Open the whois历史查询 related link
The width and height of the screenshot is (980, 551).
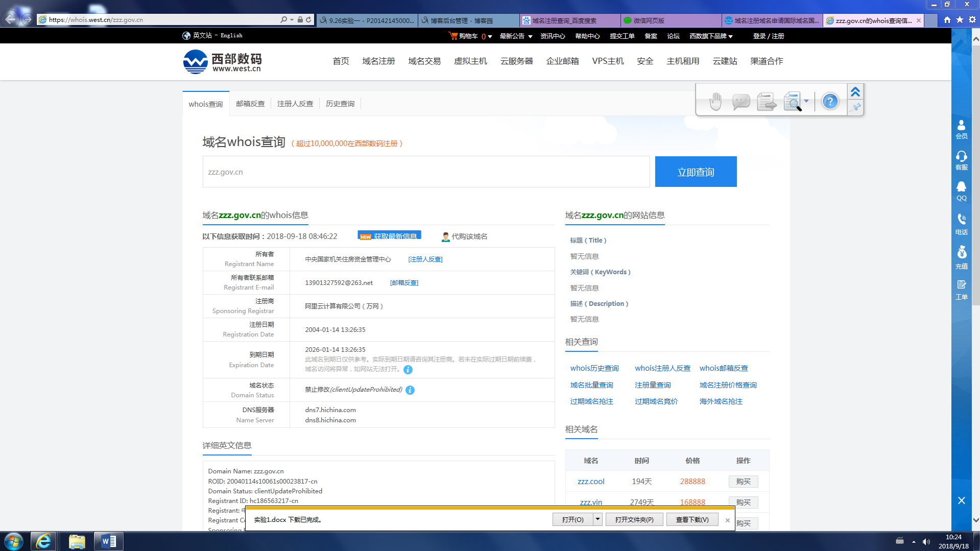[x=594, y=368]
